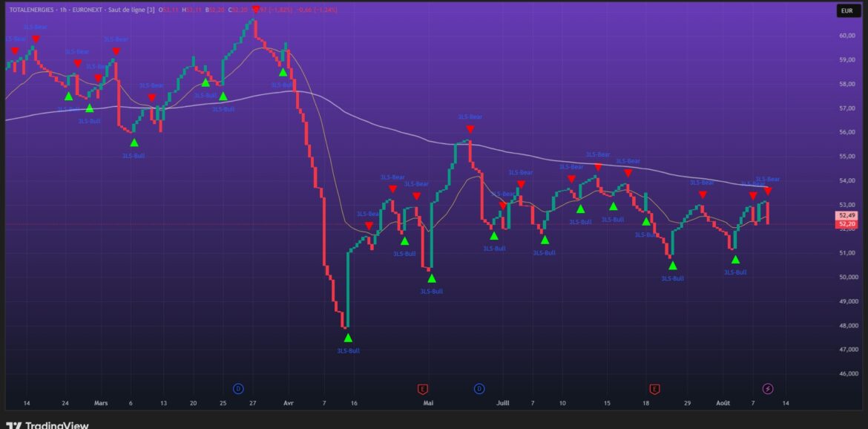Open the earnings icon near 18 July

(x=655, y=388)
